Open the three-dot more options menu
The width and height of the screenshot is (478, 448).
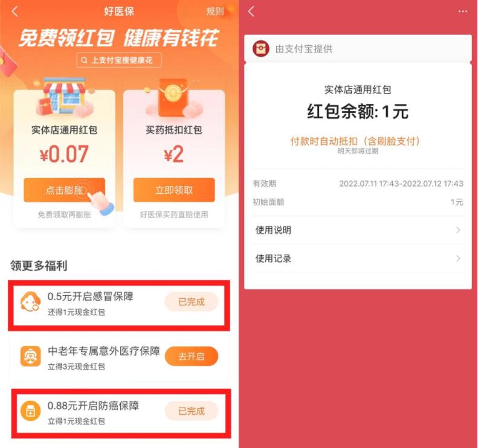pos(462,11)
